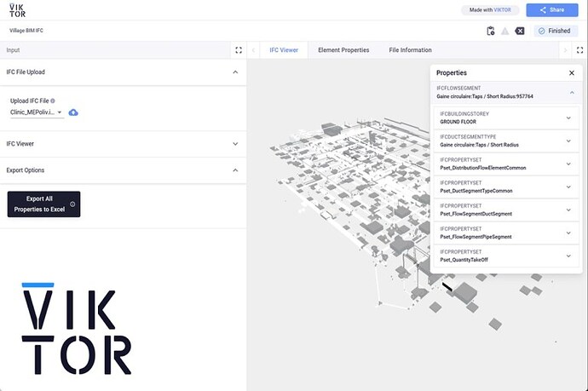The height and width of the screenshot is (391, 588).
Task: Close the Properties panel
Action: point(572,72)
